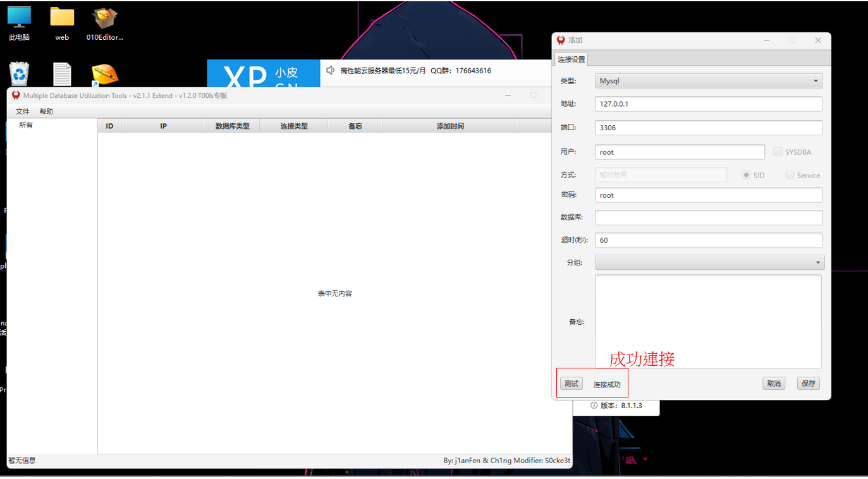
Task: Toggle the SYSDBA checkbox
Action: click(x=778, y=152)
